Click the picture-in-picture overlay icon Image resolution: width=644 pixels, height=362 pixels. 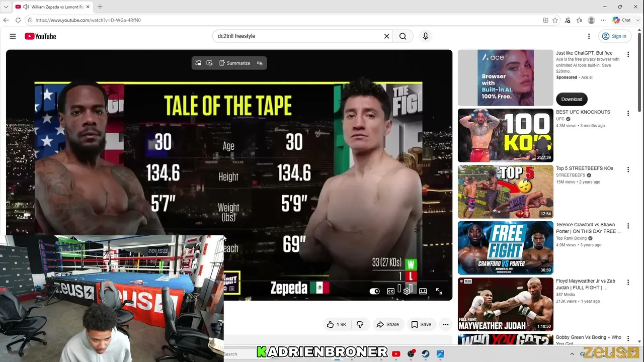tap(198, 63)
